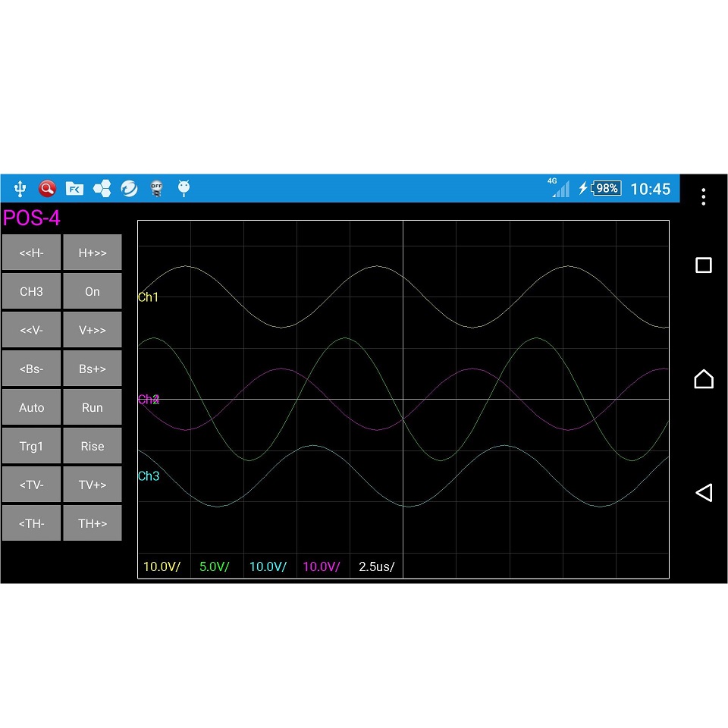This screenshot has height=728, width=728.
Task: Toggle the Run acquisition button
Action: (93, 407)
